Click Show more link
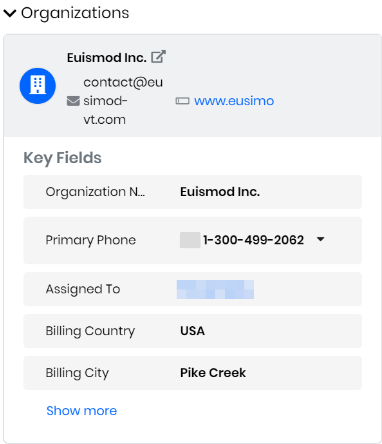 [x=82, y=411]
